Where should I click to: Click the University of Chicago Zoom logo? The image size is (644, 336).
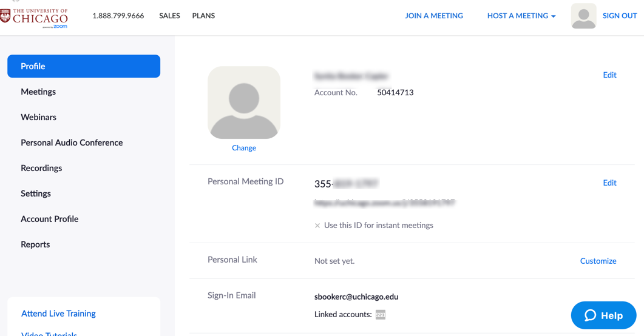click(34, 17)
